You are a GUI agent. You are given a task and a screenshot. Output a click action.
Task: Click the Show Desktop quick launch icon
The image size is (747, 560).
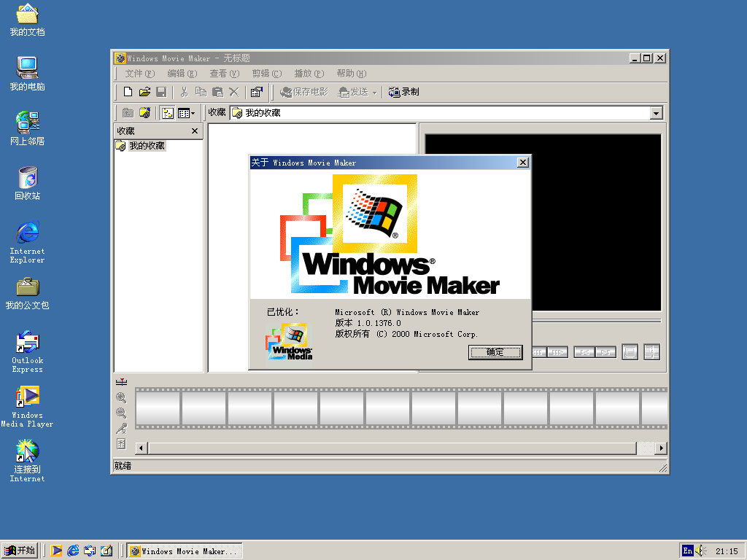coord(107,551)
